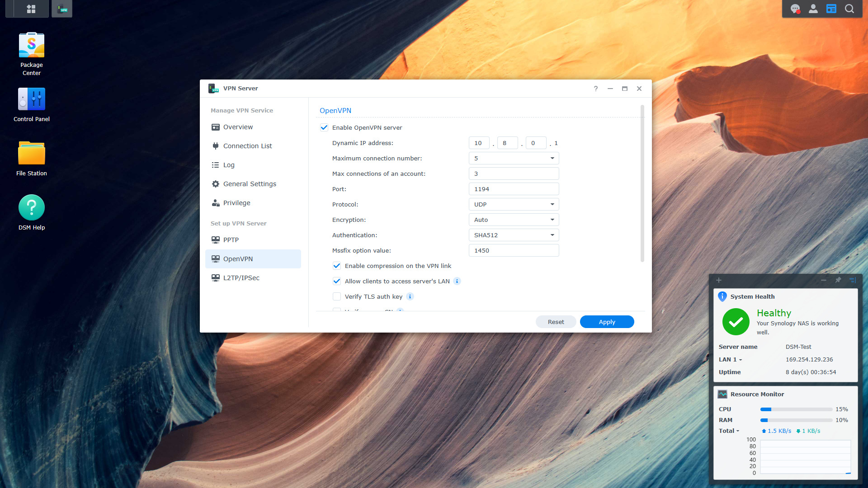Click the 15% CPU percentage value
This screenshot has height=488, width=868.
(x=842, y=409)
